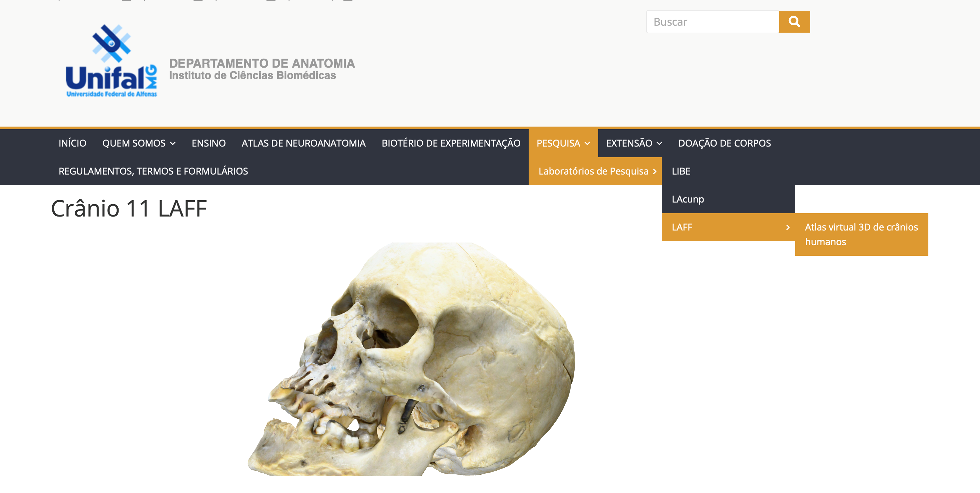
Task: Click the DEPARTAMENTO DE ANATOMIA title
Action: pos(262,63)
